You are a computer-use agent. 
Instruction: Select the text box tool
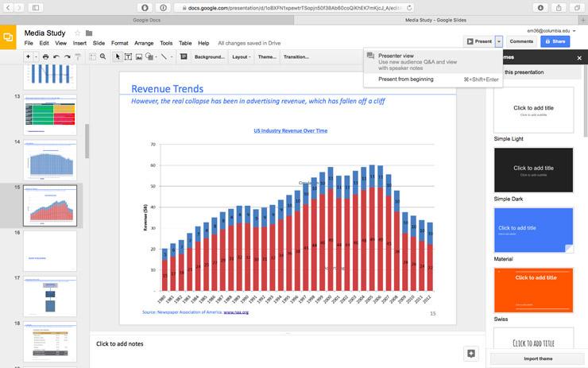pyautogui.click(x=129, y=57)
